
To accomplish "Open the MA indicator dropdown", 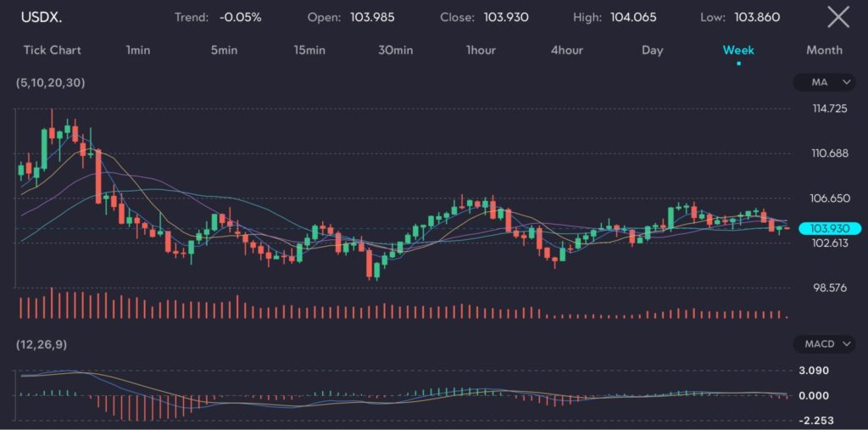I will click(823, 82).
